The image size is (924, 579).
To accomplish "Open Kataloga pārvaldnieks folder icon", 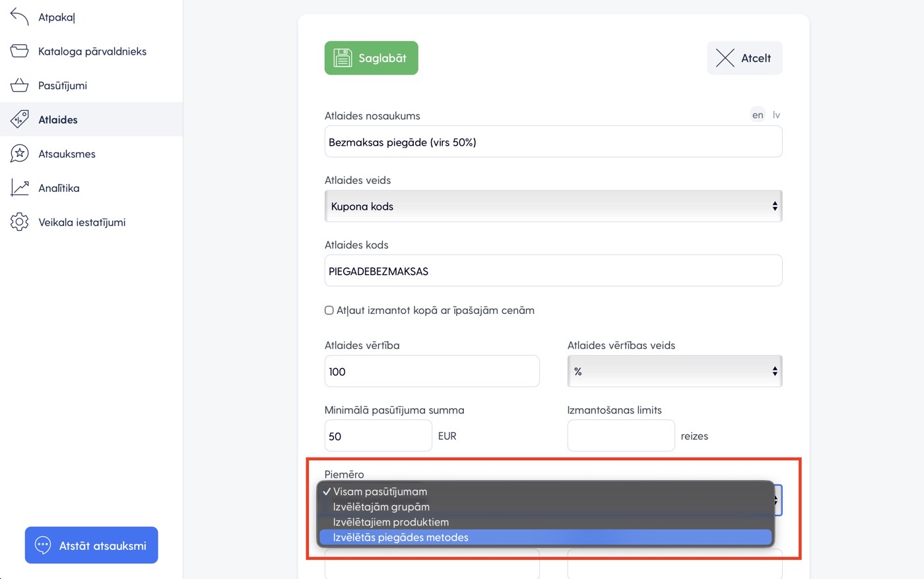I will pos(20,51).
